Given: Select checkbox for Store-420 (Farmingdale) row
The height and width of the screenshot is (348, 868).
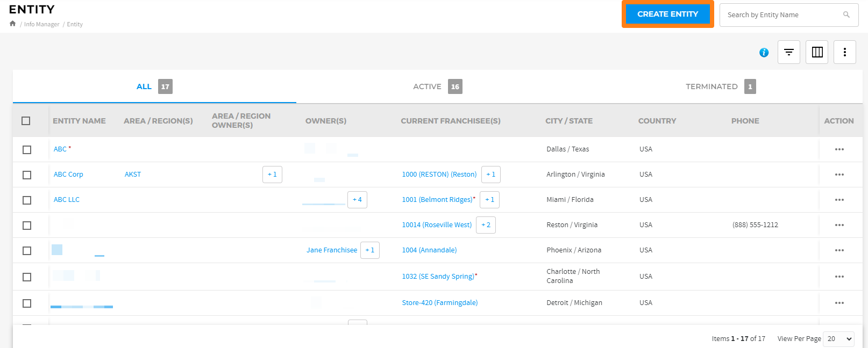Looking at the screenshot, I should [27, 303].
